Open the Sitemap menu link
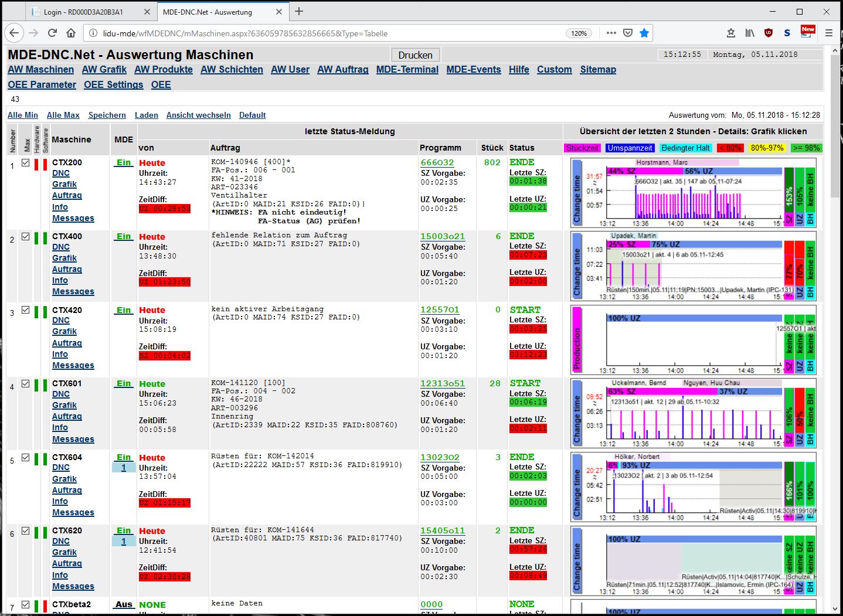 (598, 69)
